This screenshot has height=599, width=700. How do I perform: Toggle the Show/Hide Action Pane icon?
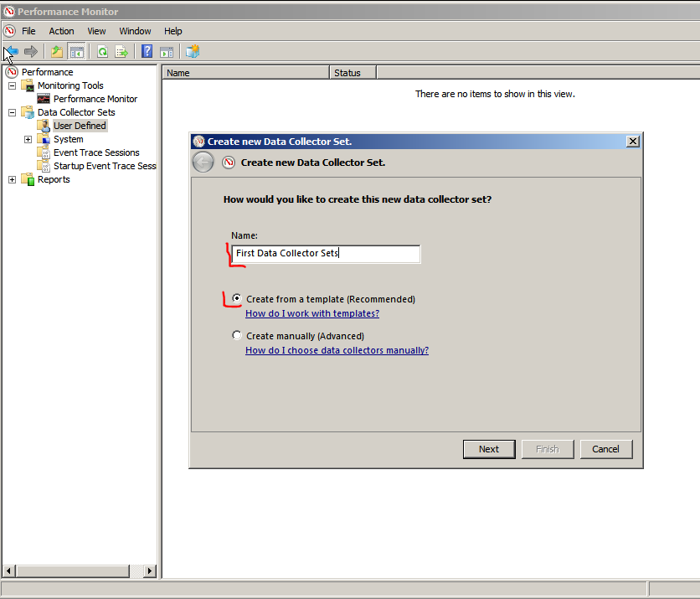click(x=167, y=52)
